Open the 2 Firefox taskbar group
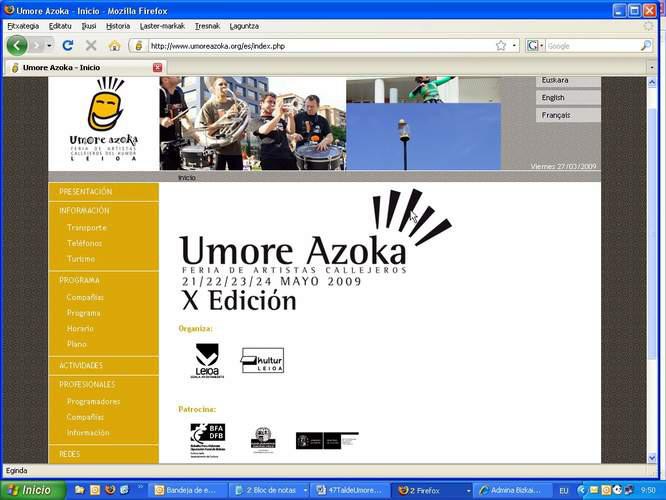 coord(432,490)
